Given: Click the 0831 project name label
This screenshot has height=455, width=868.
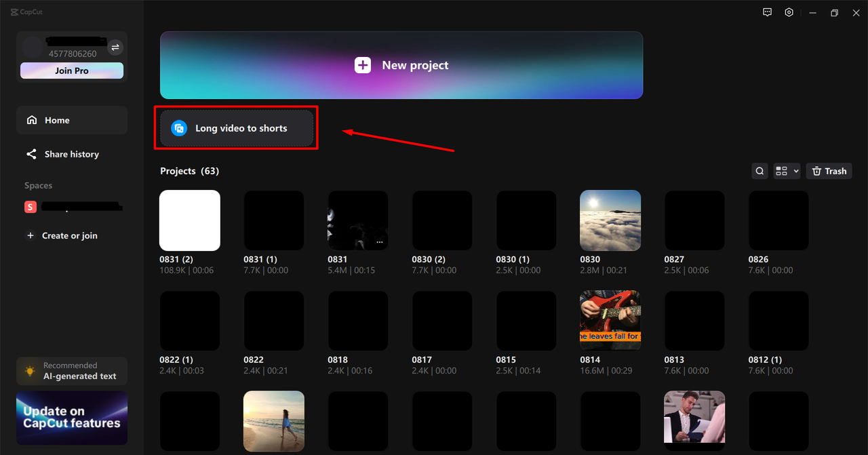Looking at the screenshot, I should 338,259.
